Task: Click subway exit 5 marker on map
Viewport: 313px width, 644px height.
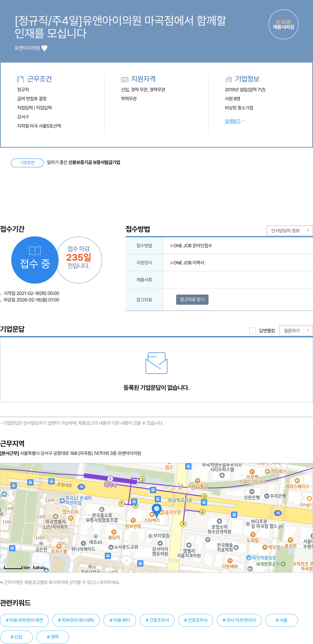Action: pyautogui.click(x=183, y=524)
